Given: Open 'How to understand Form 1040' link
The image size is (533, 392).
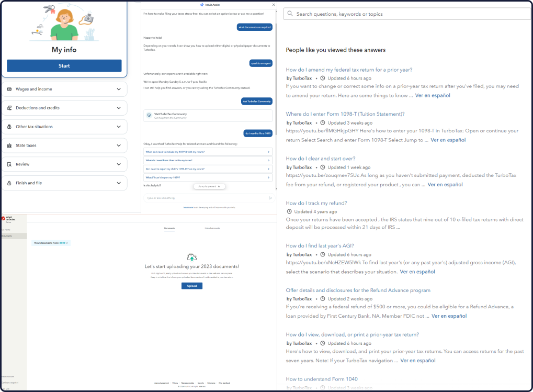Looking at the screenshot, I should (322, 379).
